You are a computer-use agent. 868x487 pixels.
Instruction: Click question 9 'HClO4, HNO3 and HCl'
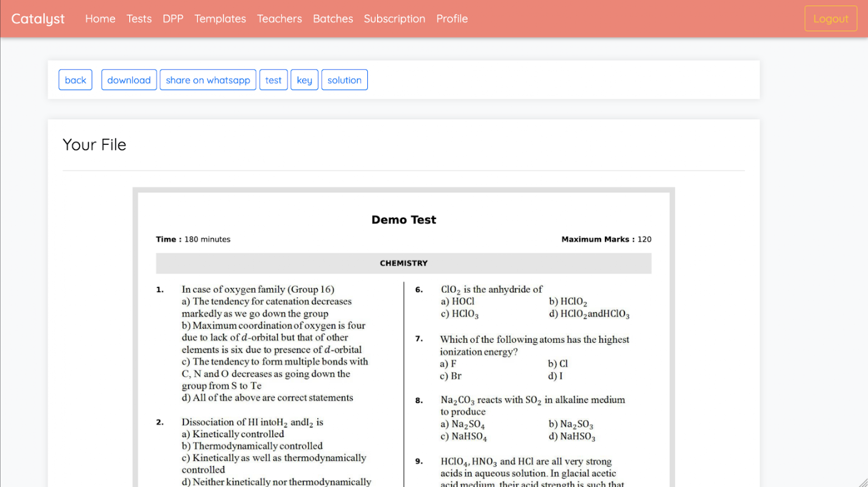532,473
